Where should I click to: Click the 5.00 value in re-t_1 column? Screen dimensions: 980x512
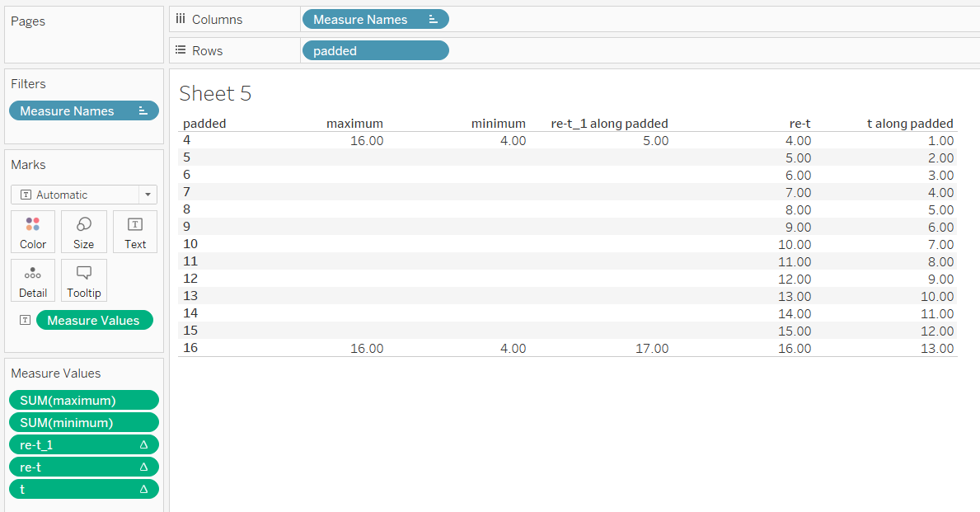(x=655, y=141)
